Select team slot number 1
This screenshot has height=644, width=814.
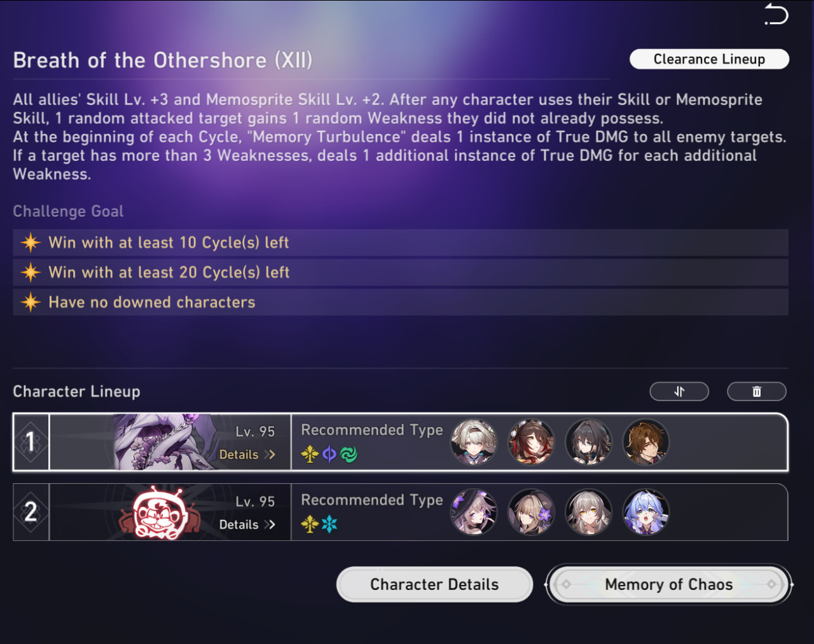[x=31, y=442]
